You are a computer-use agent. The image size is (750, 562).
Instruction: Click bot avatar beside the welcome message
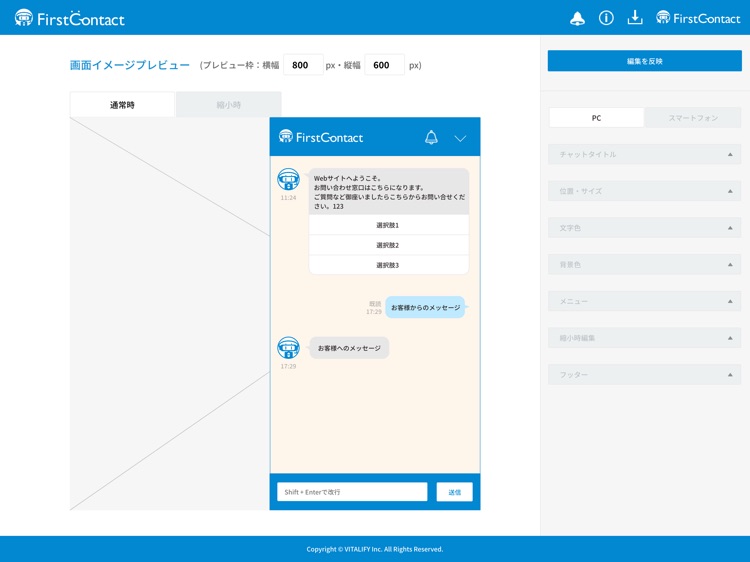tap(288, 179)
